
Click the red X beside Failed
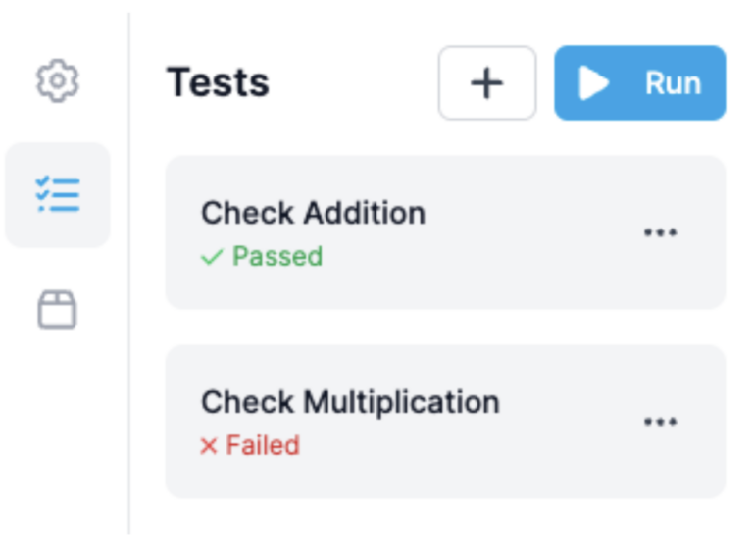209,446
